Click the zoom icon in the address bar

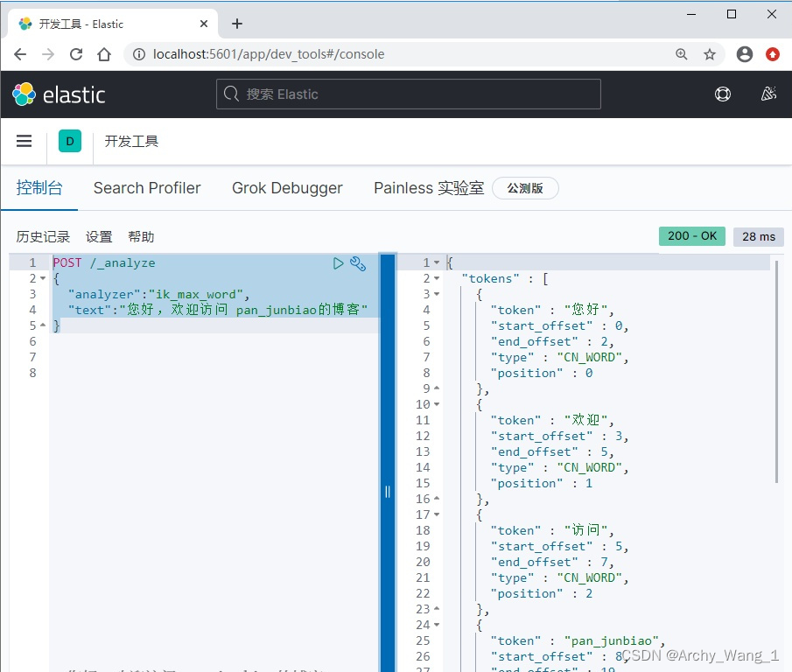682,54
